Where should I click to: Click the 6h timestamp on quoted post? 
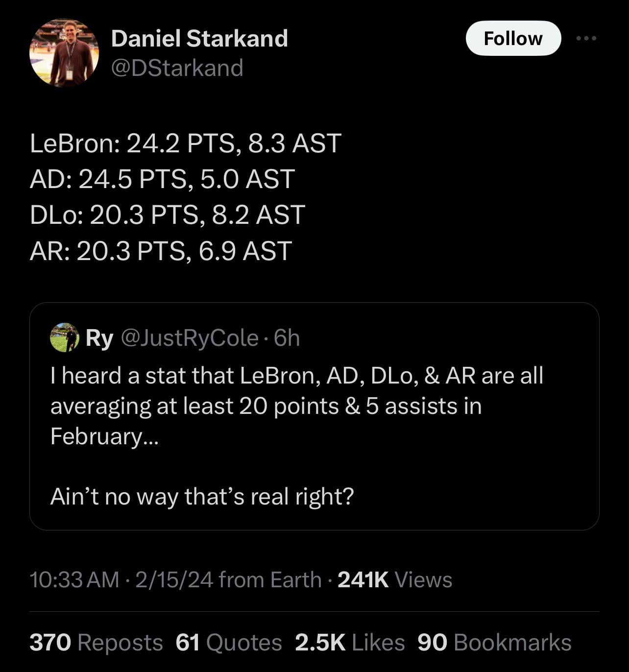click(x=287, y=338)
